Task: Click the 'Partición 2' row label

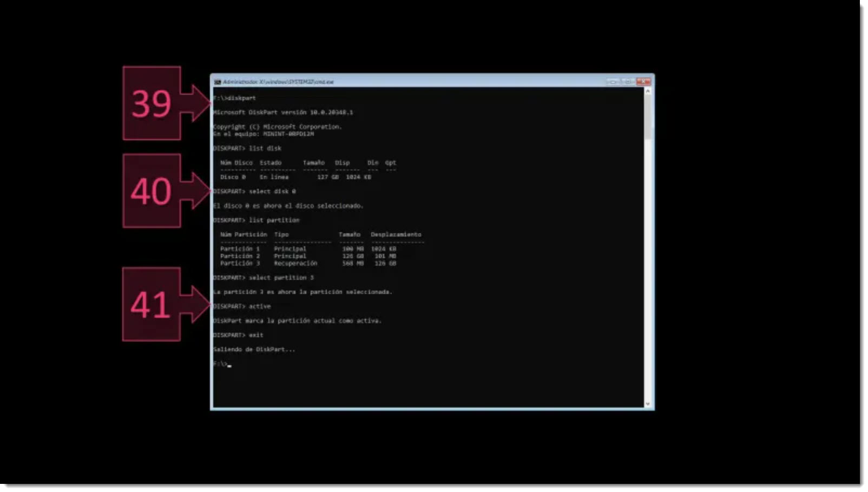Action: 240,256
